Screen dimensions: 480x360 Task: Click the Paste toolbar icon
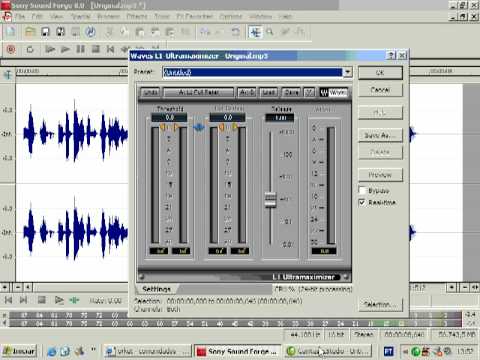[140, 32]
